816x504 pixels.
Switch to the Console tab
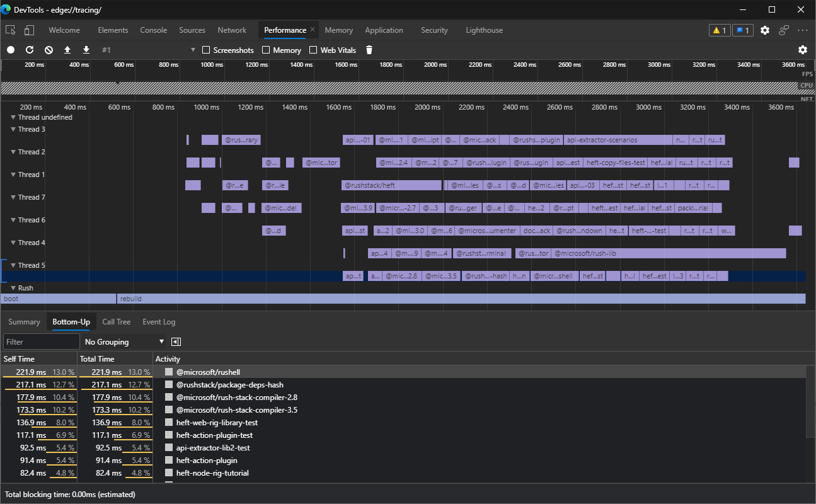154,30
